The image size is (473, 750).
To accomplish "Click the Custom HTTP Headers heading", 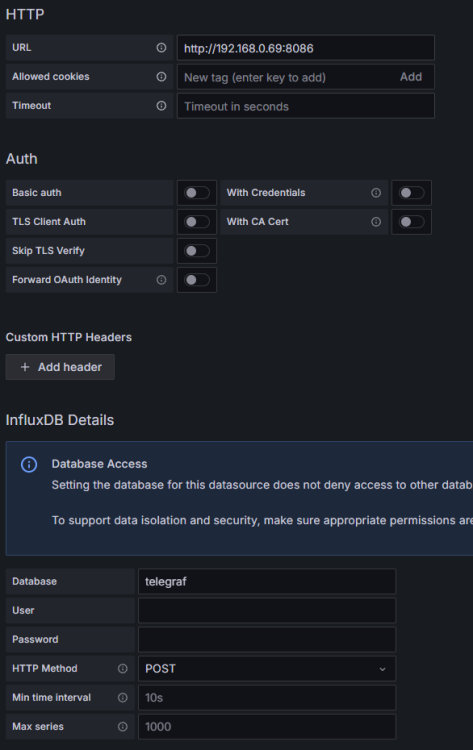I will click(68, 337).
